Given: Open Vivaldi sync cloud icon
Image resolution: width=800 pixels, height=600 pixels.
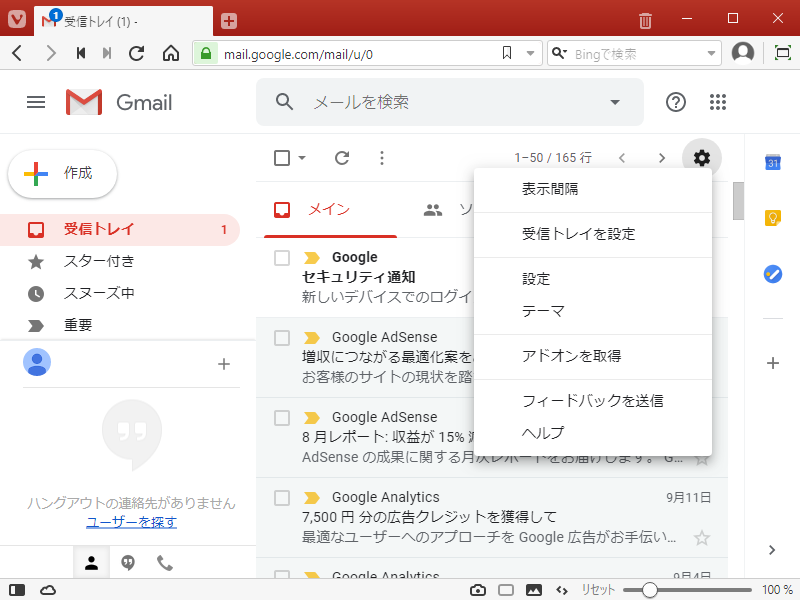Looking at the screenshot, I should [x=48, y=590].
